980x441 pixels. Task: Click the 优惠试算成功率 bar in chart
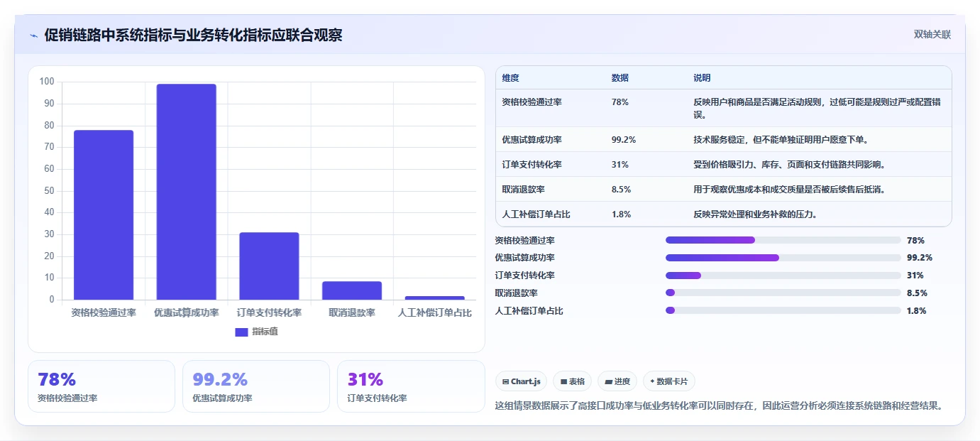tap(186, 192)
